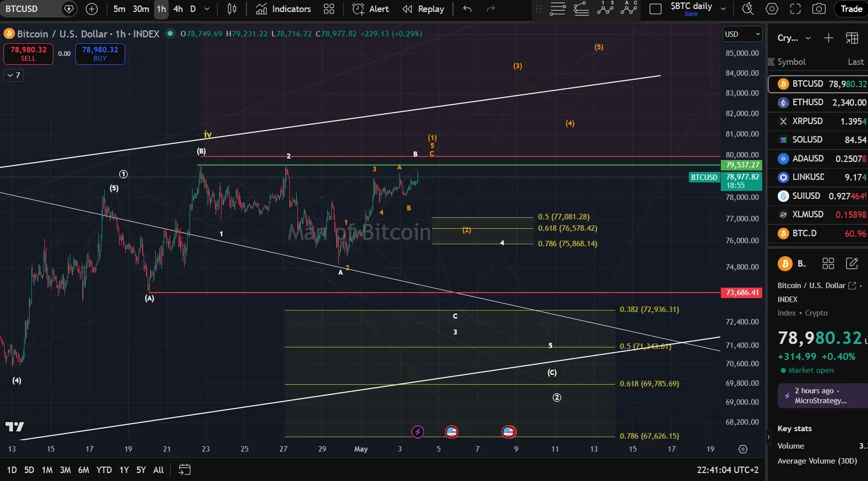Click the redo arrow in the top toolbar
The width and height of the screenshot is (868, 481).
(x=491, y=9)
